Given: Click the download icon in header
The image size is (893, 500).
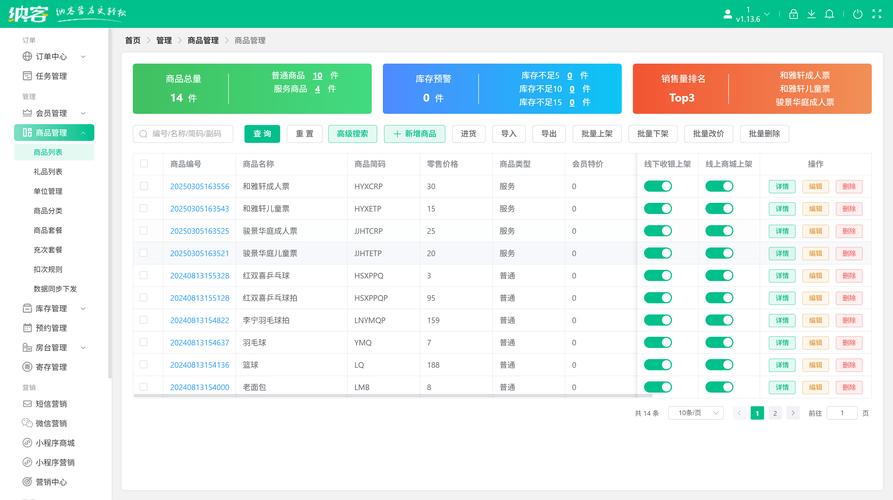Looking at the screenshot, I should click(x=812, y=14).
